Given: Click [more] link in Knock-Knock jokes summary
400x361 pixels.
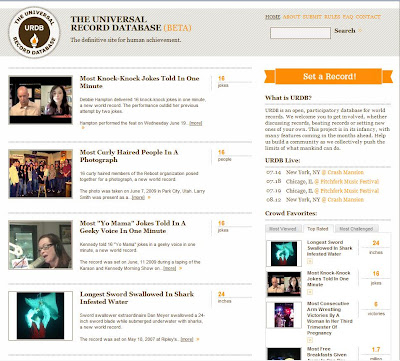Looking at the screenshot, I should point(196,123).
